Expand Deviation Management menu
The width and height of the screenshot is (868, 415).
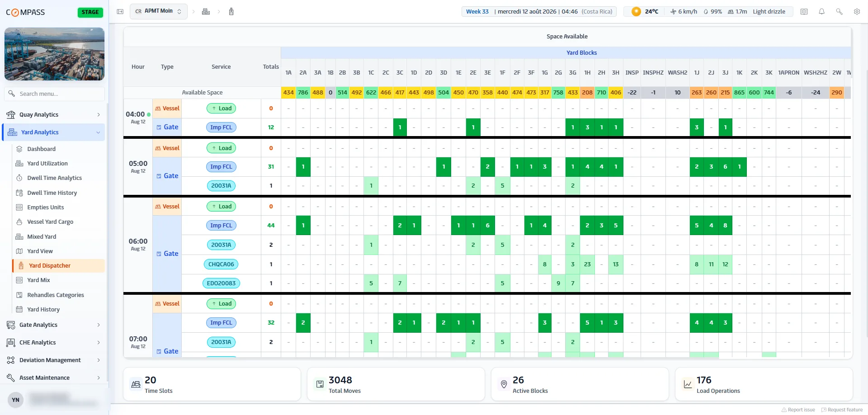[x=54, y=360]
